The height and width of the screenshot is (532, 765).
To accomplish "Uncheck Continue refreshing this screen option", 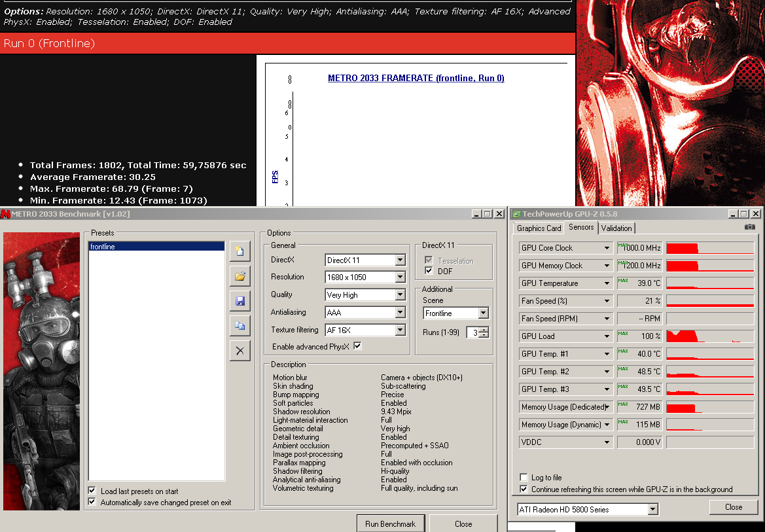I will click(524, 489).
